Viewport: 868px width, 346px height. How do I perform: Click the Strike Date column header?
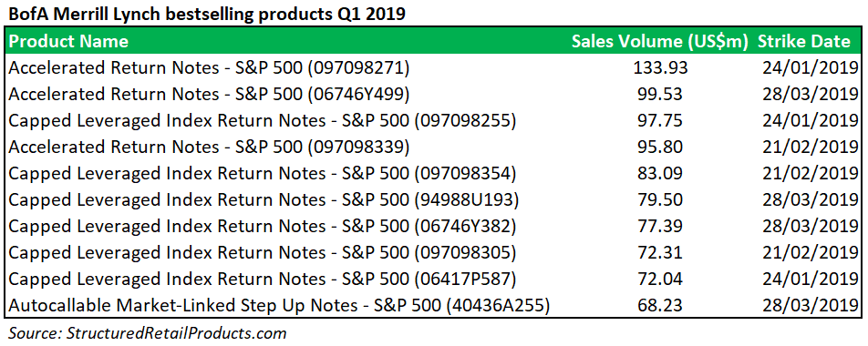click(804, 42)
